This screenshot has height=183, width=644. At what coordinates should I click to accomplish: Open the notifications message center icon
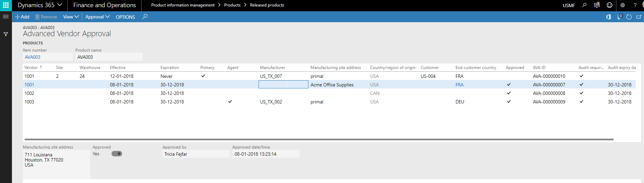tap(597, 5)
